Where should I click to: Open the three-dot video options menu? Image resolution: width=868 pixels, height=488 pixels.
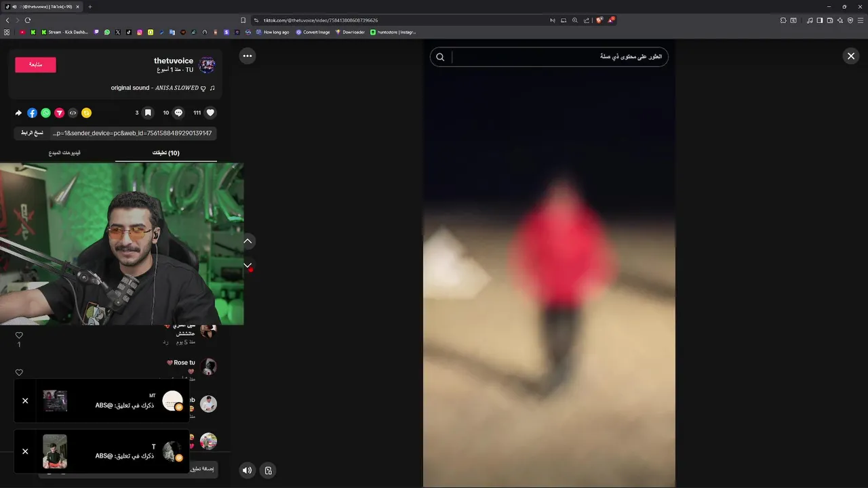pyautogui.click(x=248, y=56)
